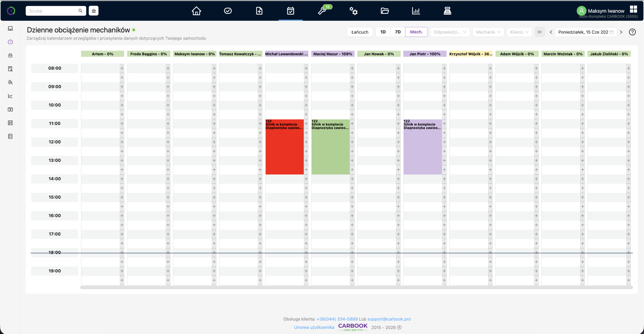
Task: Open the new document plus icon
Action: tap(259, 11)
